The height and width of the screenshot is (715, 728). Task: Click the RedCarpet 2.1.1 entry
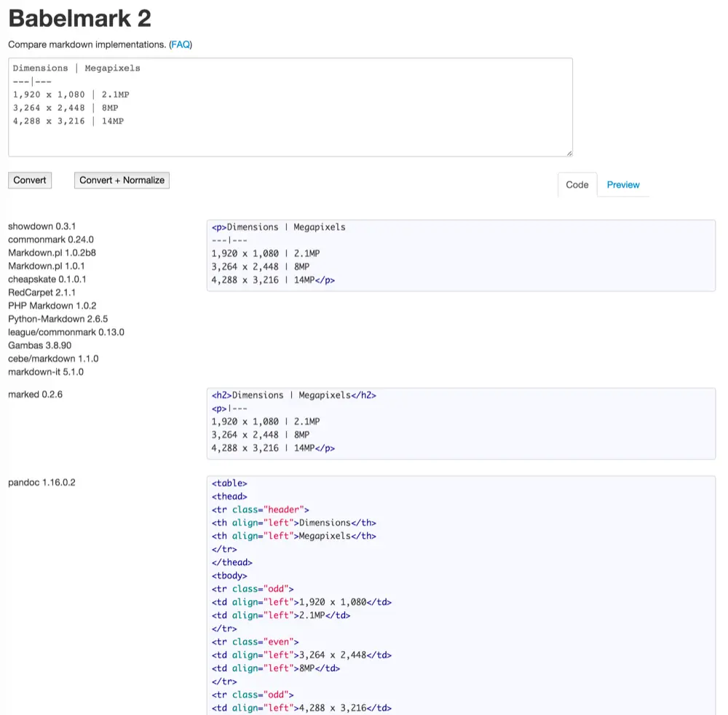(x=42, y=293)
